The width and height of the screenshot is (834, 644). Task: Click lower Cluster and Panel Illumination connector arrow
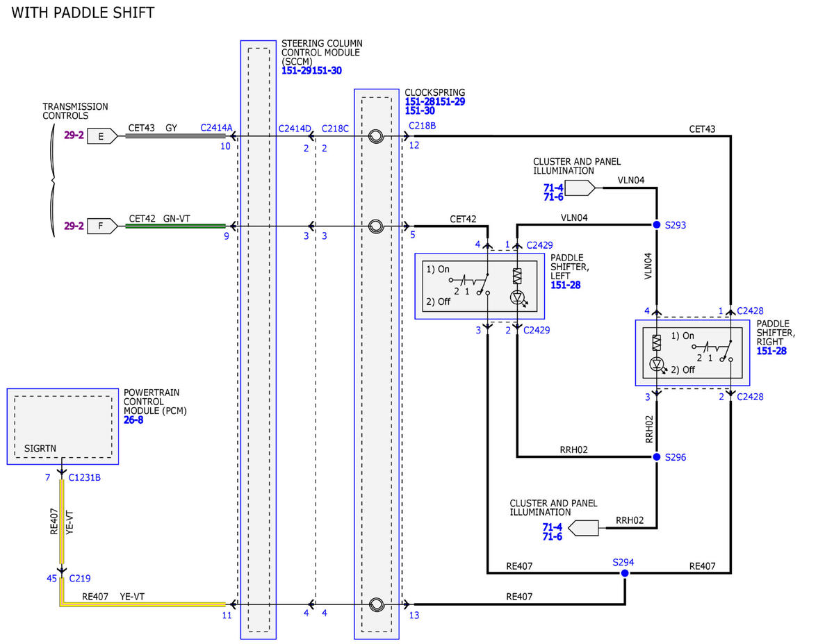tap(584, 529)
